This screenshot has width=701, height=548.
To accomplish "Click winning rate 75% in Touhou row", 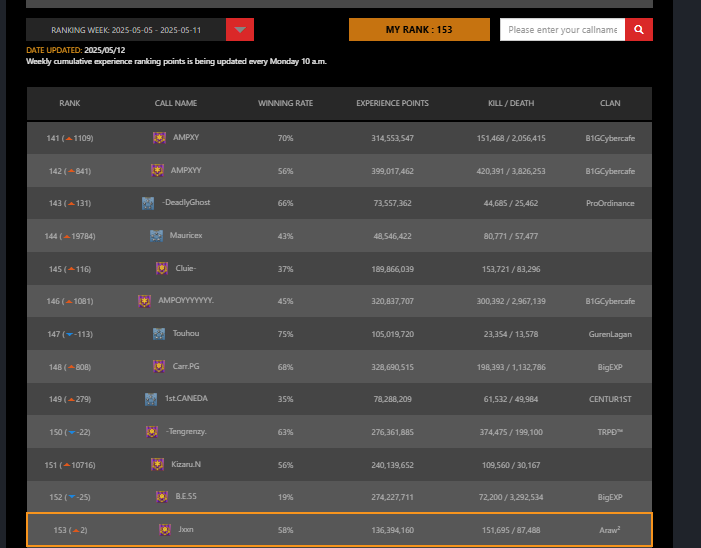I will tap(285, 334).
